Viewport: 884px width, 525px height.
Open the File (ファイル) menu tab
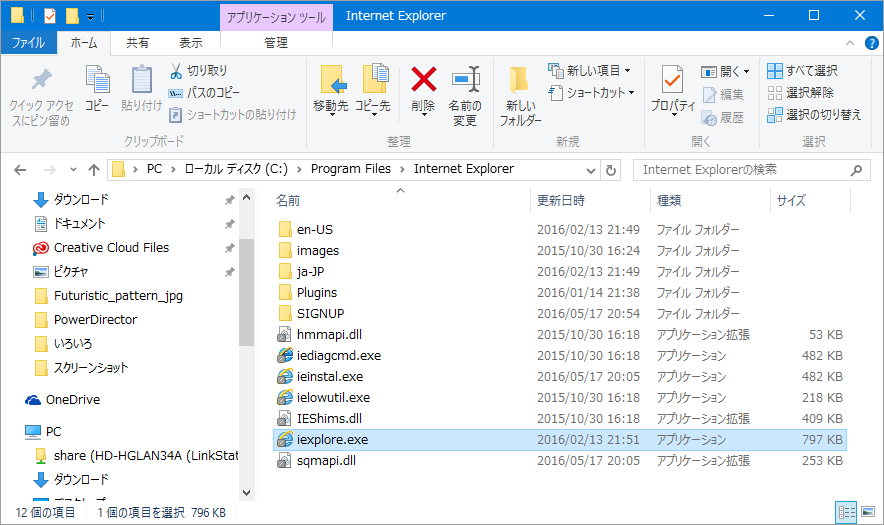coord(28,43)
